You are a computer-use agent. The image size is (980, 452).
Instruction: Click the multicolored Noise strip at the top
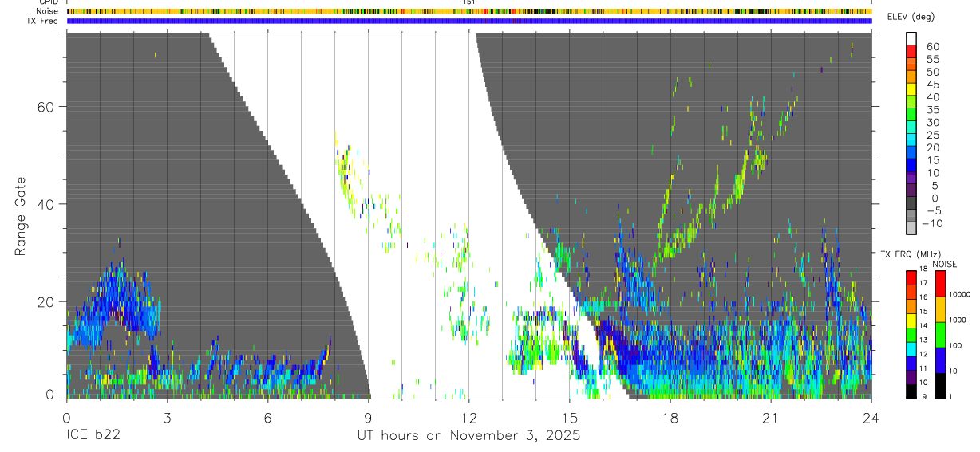469,11
